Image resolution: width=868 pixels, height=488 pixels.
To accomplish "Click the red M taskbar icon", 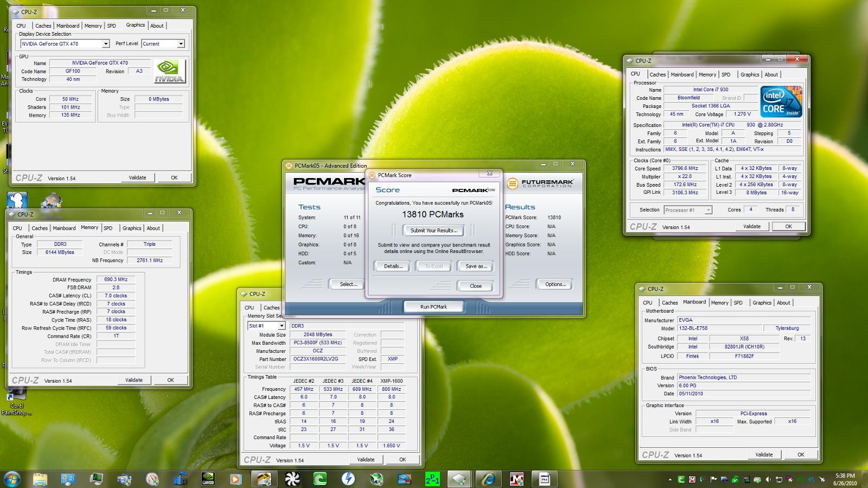I will pos(517,479).
